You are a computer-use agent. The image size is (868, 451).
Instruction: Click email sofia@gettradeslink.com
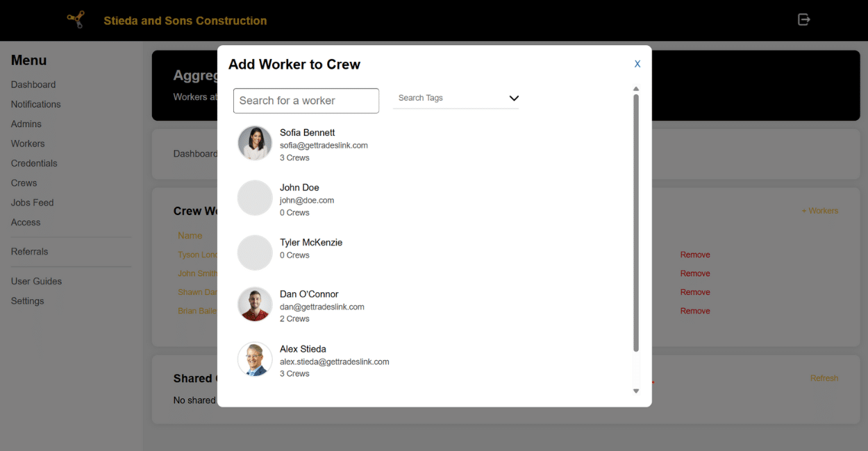coord(324,146)
